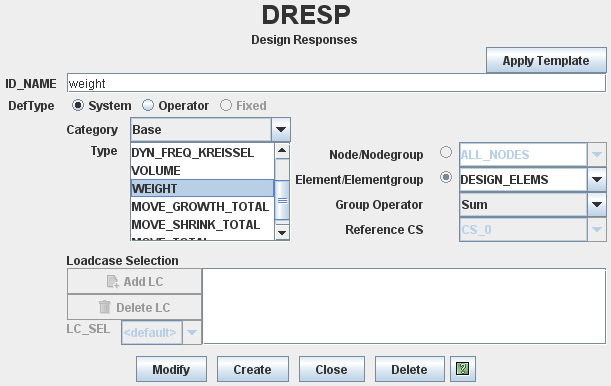Click the ID_NAME input field containing weight
Screen dimensions: 611x386
[x=336, y=83]
